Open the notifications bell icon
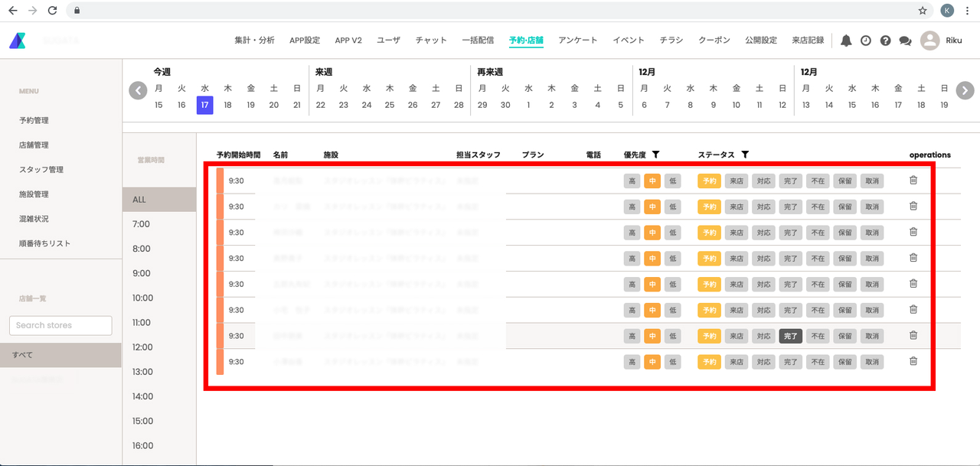Image resolution: width=980 pixels, height=466 pixels. click(846, 41)
